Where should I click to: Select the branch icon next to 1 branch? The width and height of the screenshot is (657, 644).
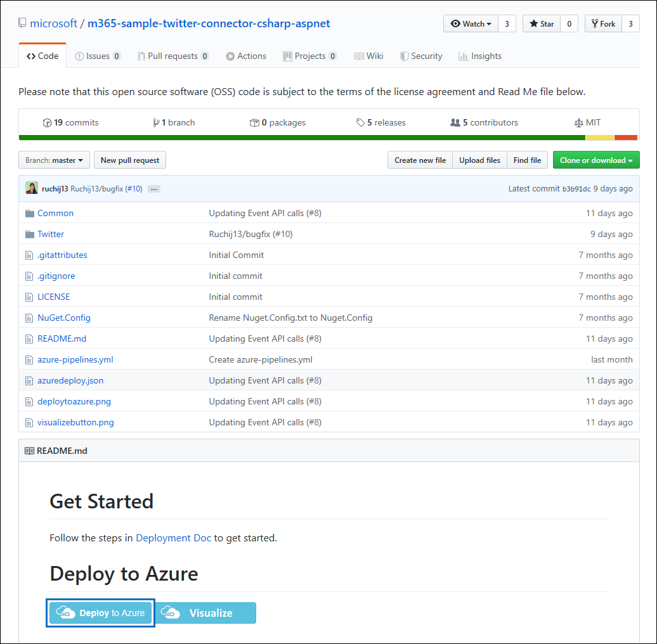155,122
